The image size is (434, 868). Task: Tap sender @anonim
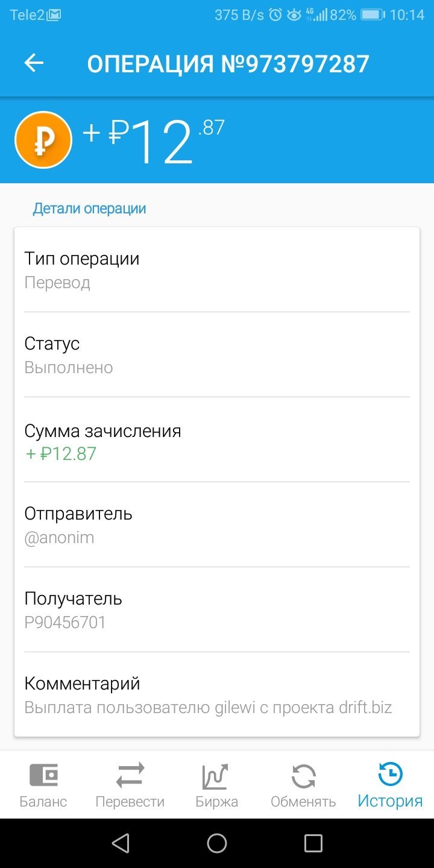point(59,538)
